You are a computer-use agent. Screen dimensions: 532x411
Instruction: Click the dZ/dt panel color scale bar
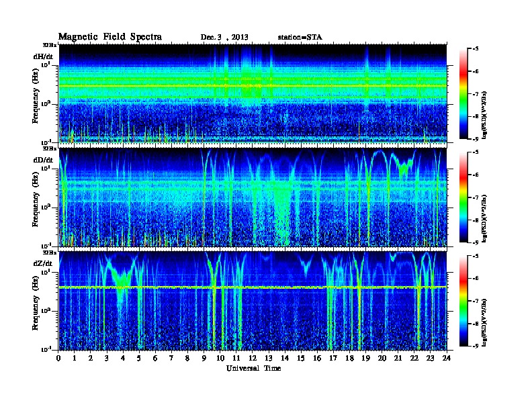[x=463, y=301]
